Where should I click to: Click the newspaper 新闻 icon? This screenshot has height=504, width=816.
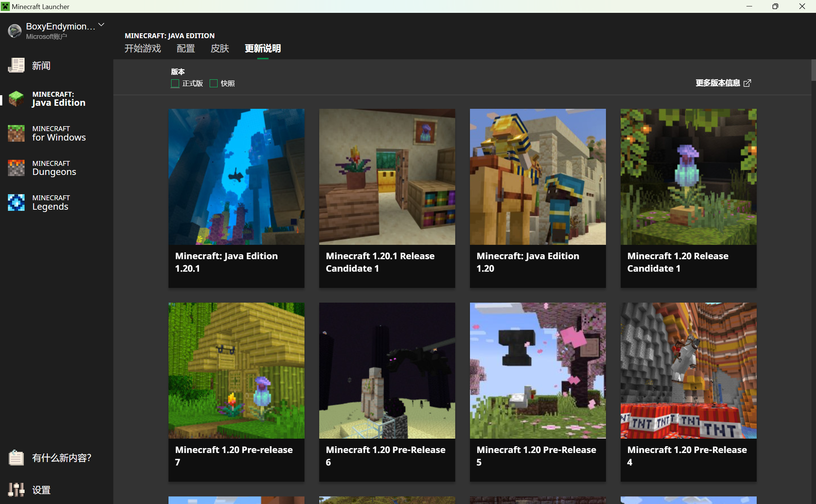click(16, 65)
